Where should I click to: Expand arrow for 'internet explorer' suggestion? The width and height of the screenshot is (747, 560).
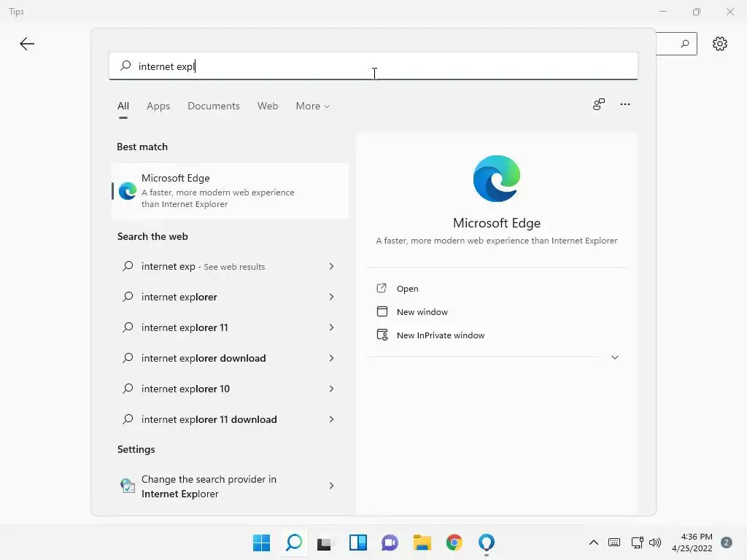tap(332, 297)
